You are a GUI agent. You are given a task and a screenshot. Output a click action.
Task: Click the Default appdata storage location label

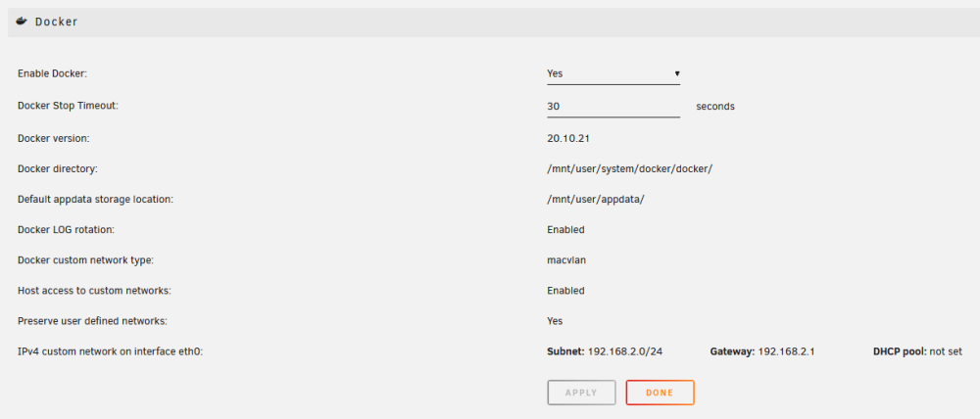pos(95,200)
